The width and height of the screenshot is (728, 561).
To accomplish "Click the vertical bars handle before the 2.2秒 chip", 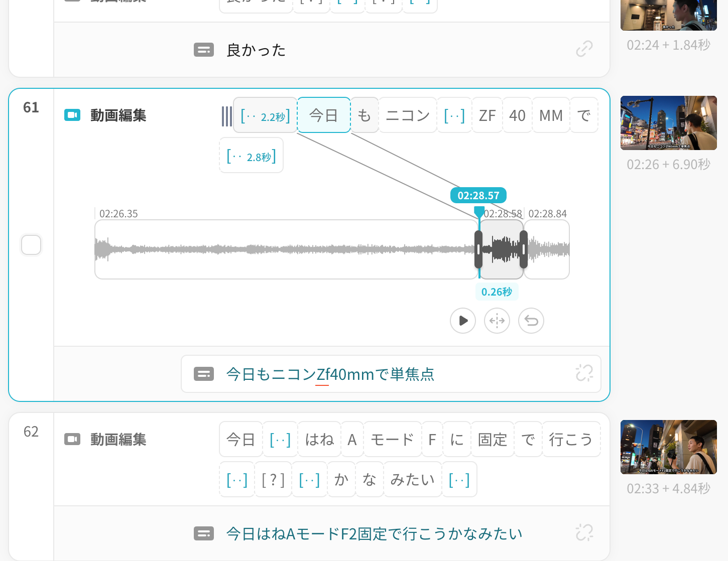I will 227,116.
